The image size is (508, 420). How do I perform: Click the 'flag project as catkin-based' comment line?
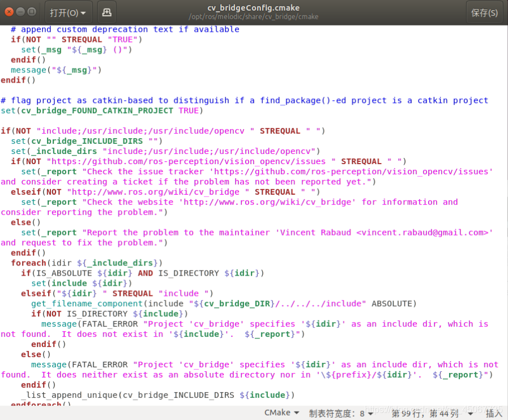[244, 101]
